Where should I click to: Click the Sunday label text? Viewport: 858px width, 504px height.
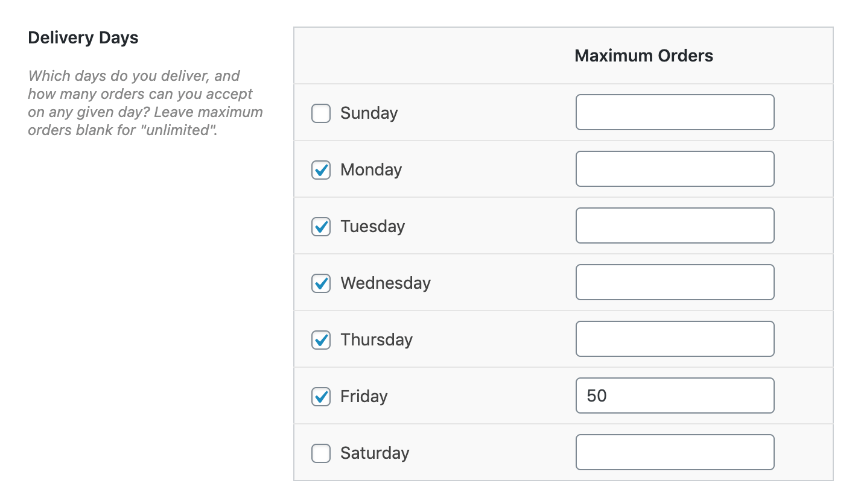click(369, 113)
